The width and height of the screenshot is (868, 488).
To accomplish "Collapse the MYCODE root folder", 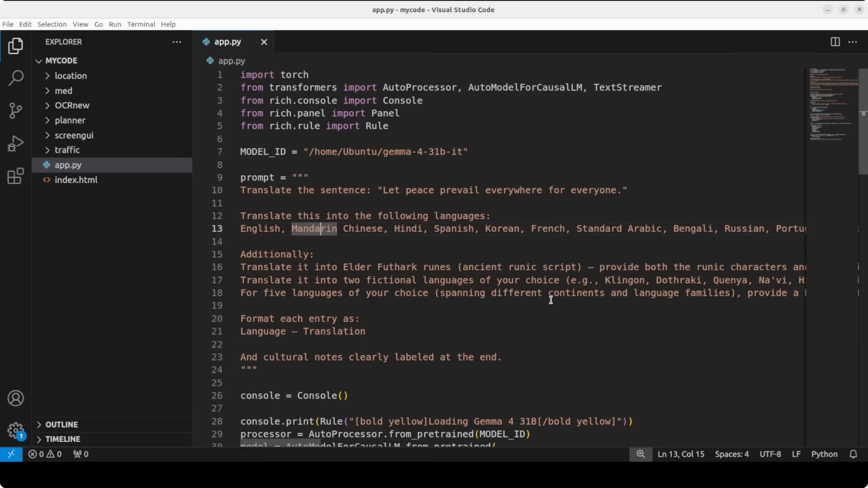I will pos(61,61).
